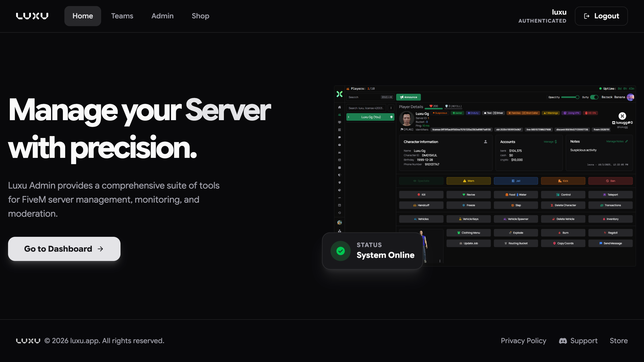
Task: Open the Privacy Policy footer link
Action: [x=524, y=341]
